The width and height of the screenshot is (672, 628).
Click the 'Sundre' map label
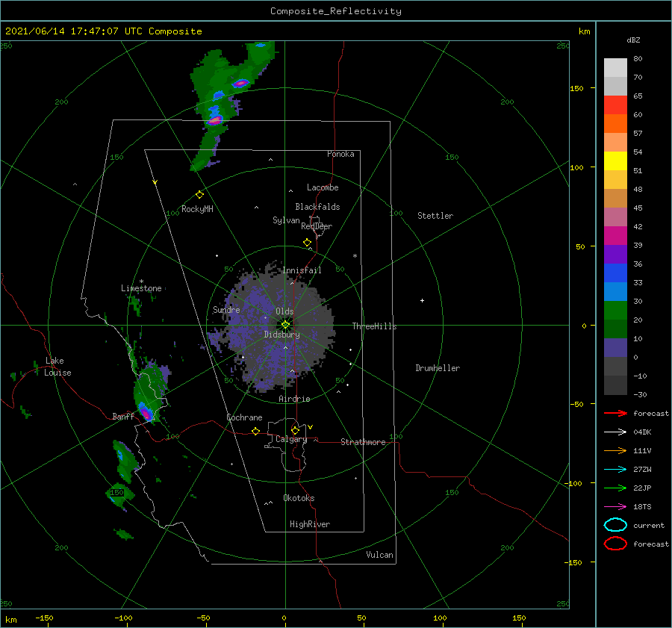pyautogui.click(x=226, y=309)
